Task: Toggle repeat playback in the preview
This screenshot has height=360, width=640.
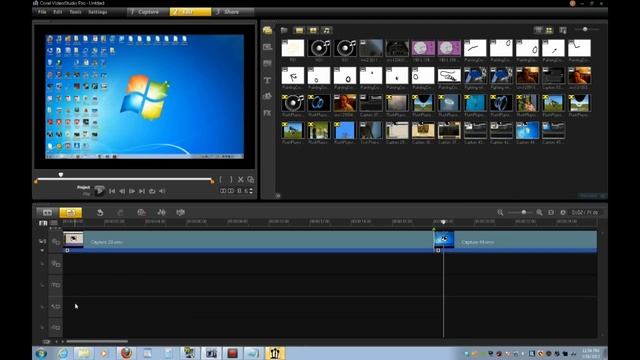Action: (152, 191)
